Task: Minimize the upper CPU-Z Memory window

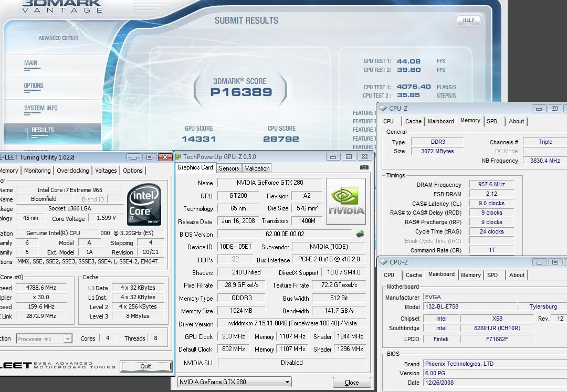Action: 539,109
